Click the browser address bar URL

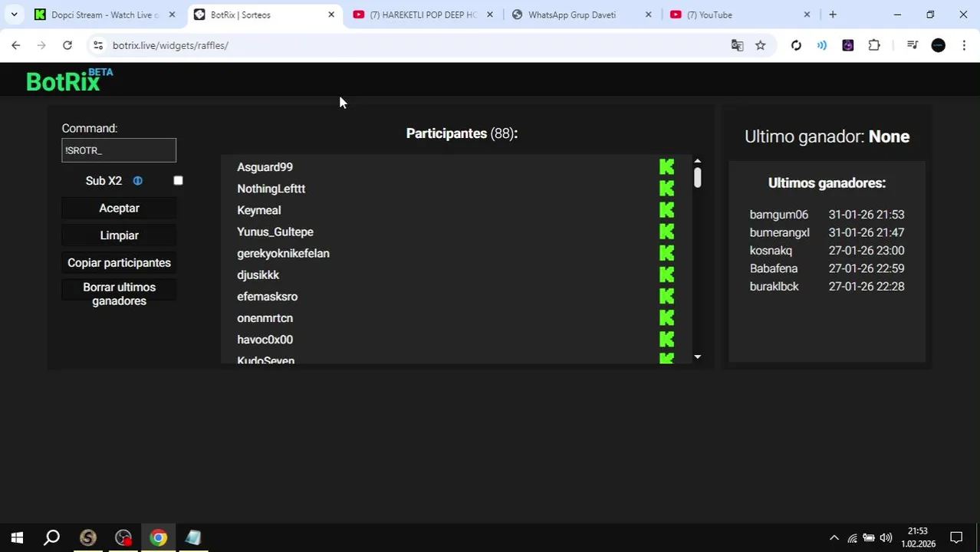170,45
